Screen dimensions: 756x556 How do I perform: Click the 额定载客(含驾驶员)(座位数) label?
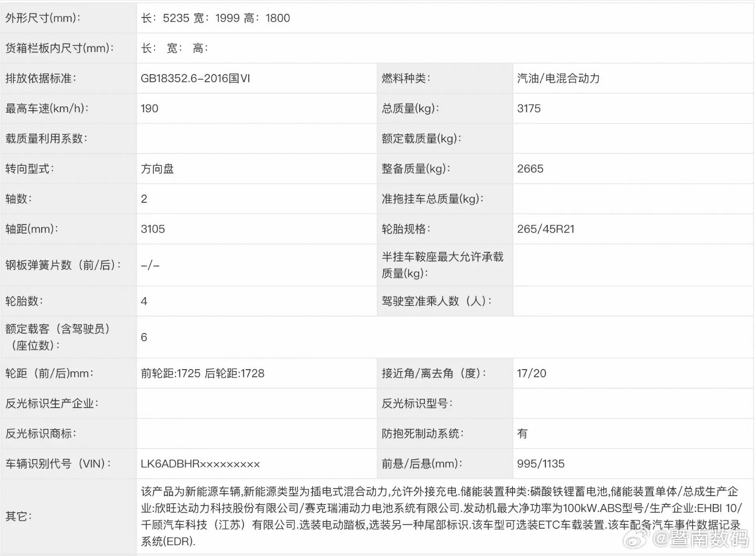58,337
